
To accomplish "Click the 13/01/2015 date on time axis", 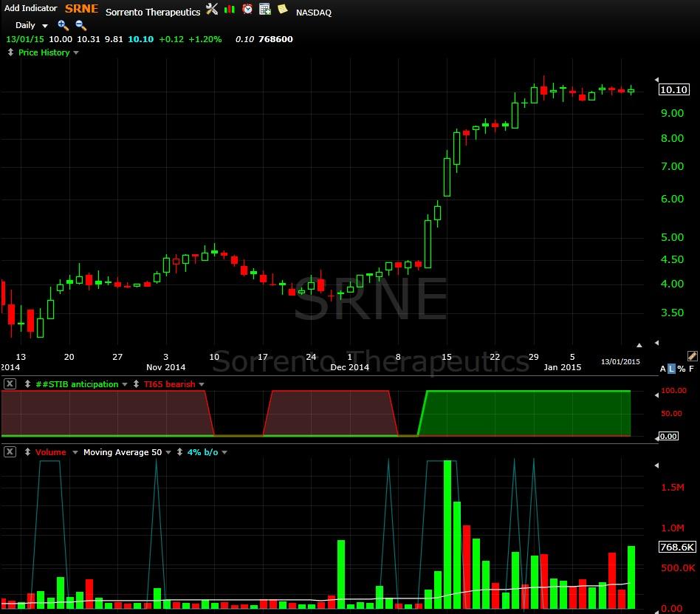I will pyautogui.click(x=620, y=361).
